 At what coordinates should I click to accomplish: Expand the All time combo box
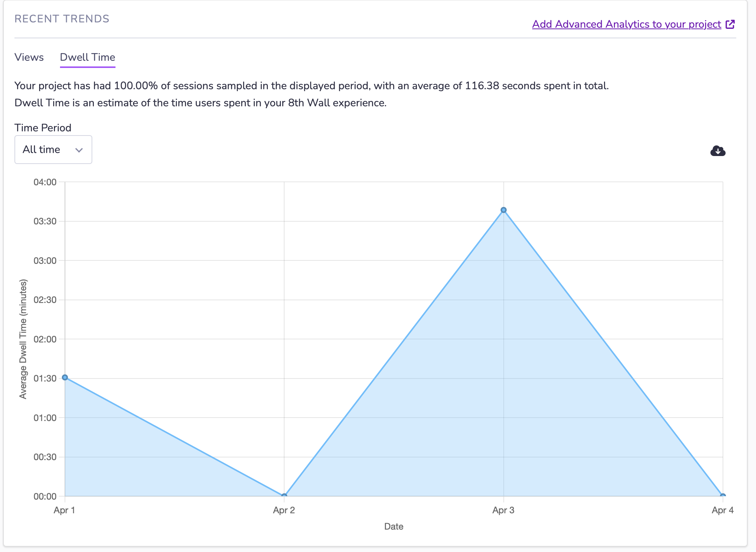pos(53,149)
